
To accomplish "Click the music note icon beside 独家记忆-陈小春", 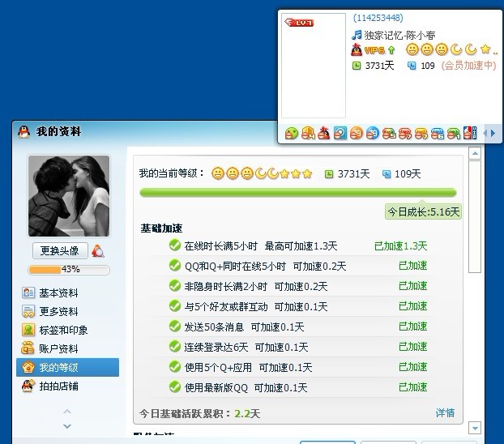I will tap(357, 35).
